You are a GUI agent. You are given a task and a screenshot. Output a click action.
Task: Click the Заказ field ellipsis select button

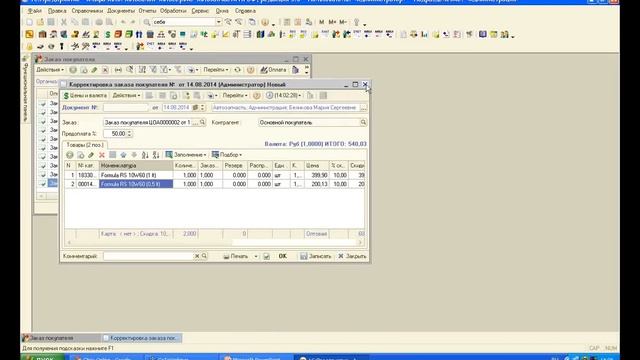[196, 122]
